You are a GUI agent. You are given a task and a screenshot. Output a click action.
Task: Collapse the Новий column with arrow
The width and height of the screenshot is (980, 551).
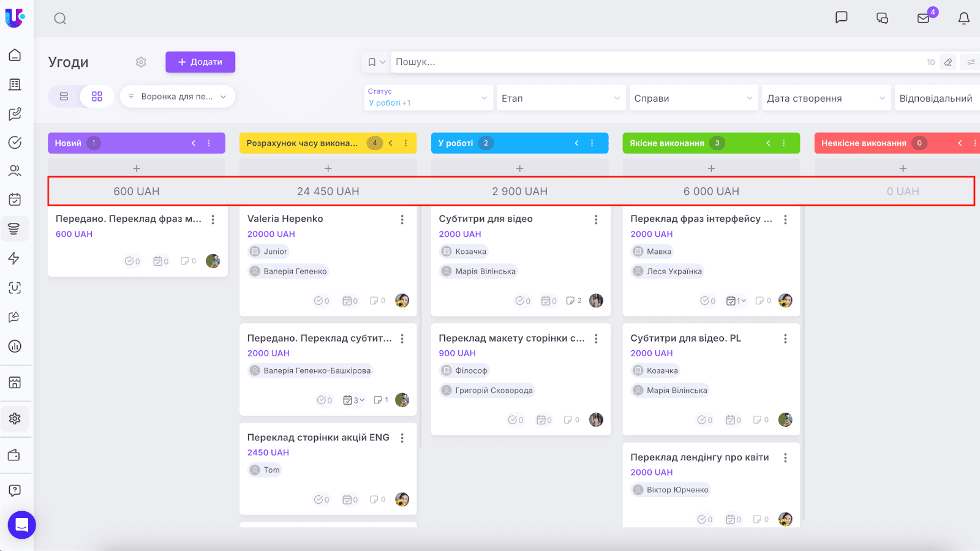click(x=194, y=143)
